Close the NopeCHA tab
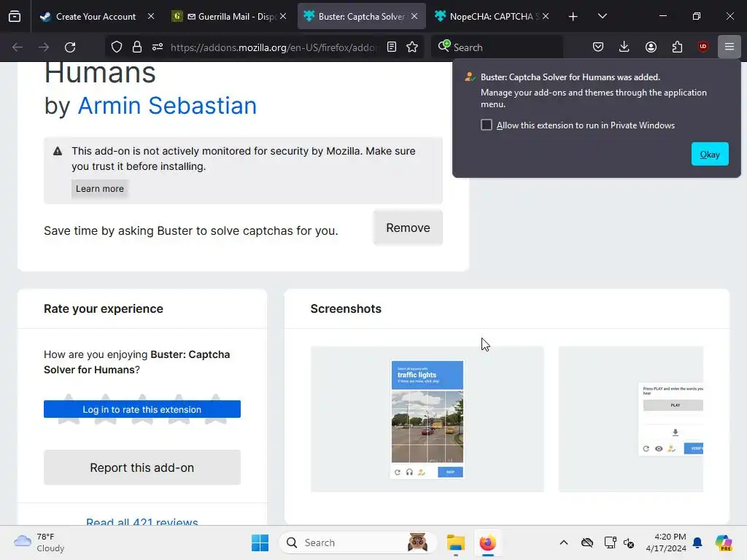This screenshot has height=560, width=747. (x=546, y=17)
